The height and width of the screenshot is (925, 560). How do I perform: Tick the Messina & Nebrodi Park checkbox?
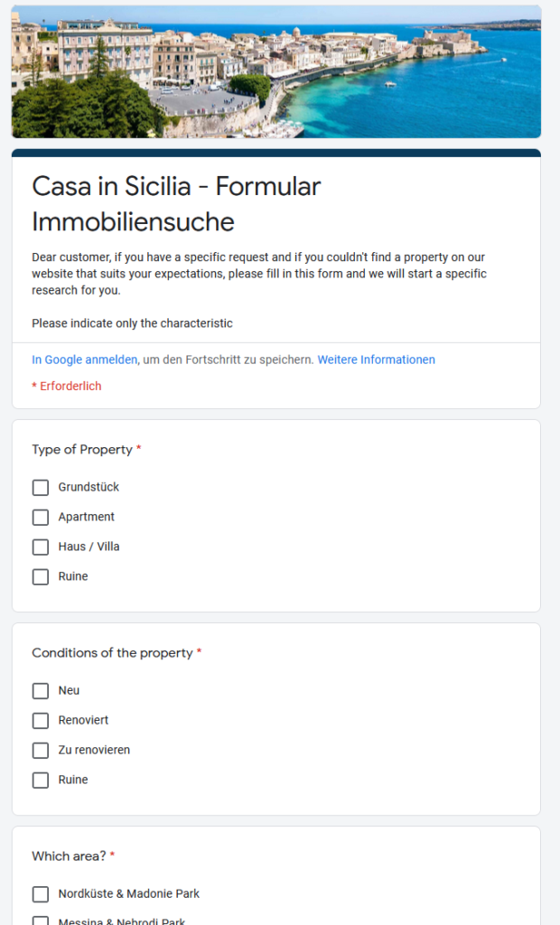tap(40, 920)
